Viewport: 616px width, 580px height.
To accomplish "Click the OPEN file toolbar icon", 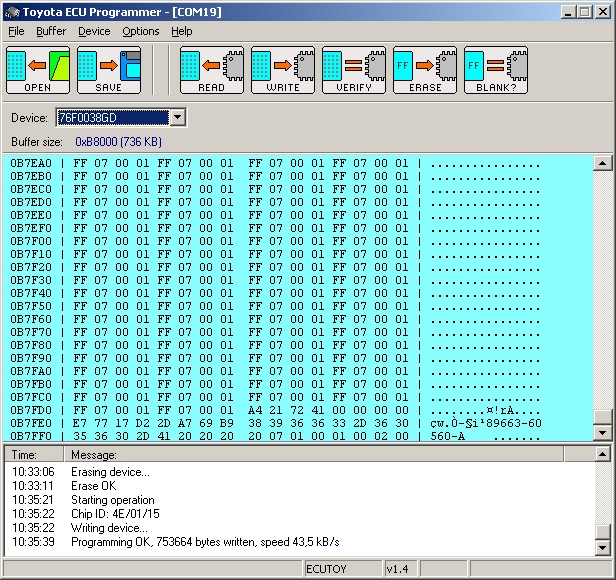I will click(x=38, y=70).
